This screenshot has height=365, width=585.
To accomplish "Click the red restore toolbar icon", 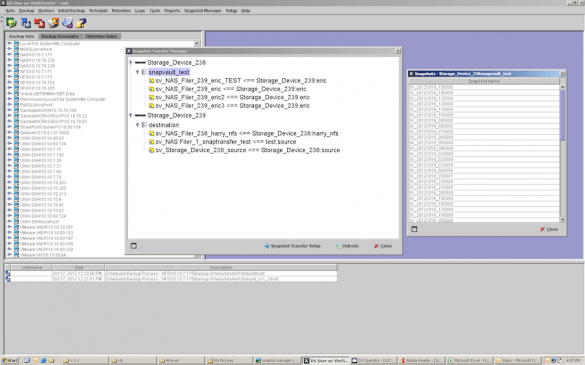I will coord(40,23).
